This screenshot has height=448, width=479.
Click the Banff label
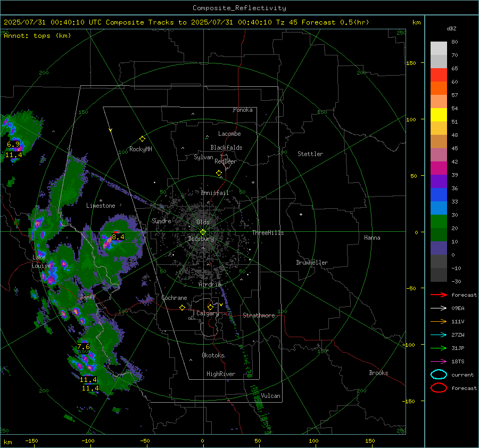coord(88,297)
